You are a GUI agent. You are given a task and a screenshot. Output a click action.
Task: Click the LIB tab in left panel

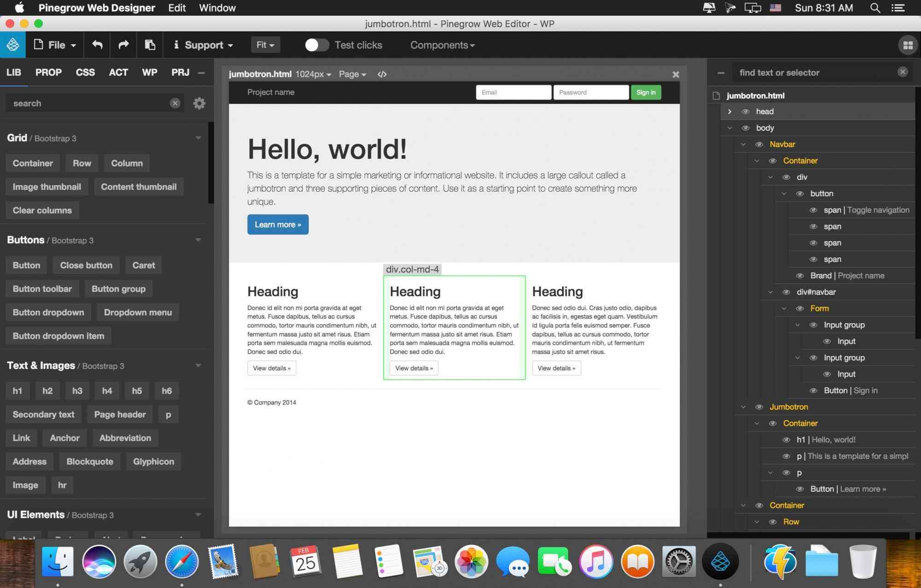14,72
